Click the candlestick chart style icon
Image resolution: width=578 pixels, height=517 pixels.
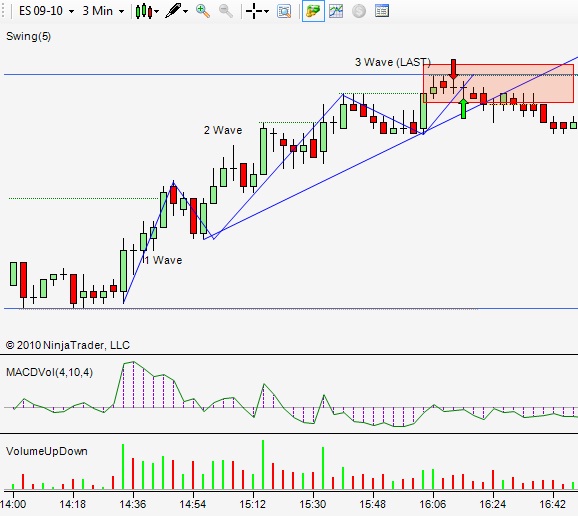pyautogui.click(x=144, y=11)
